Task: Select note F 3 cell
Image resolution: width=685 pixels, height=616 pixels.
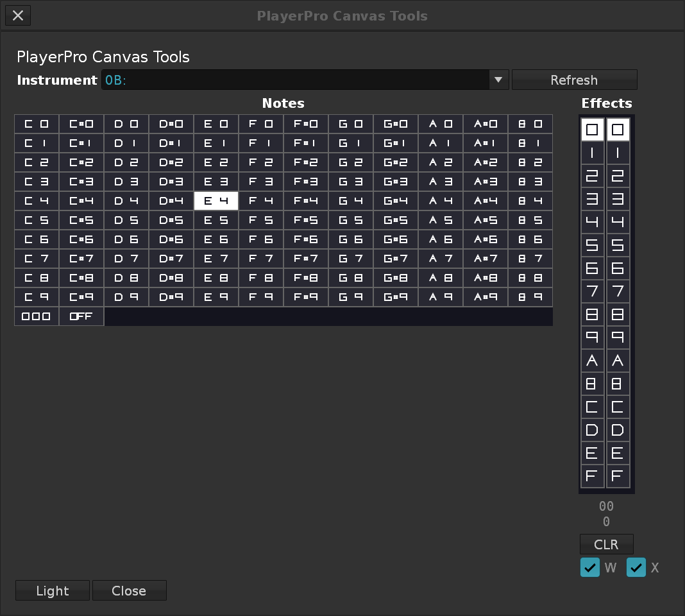Action: pyautogui.click(x=261, y=182)
